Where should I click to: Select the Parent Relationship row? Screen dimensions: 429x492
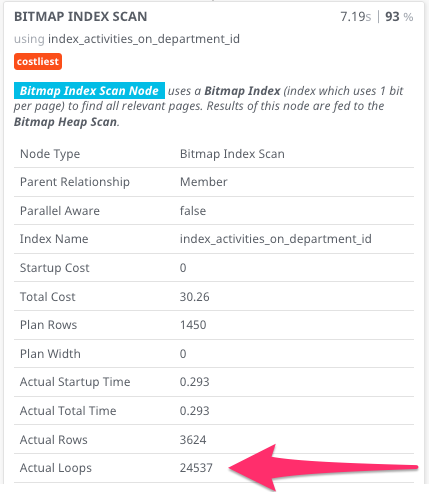click(214, 182)
